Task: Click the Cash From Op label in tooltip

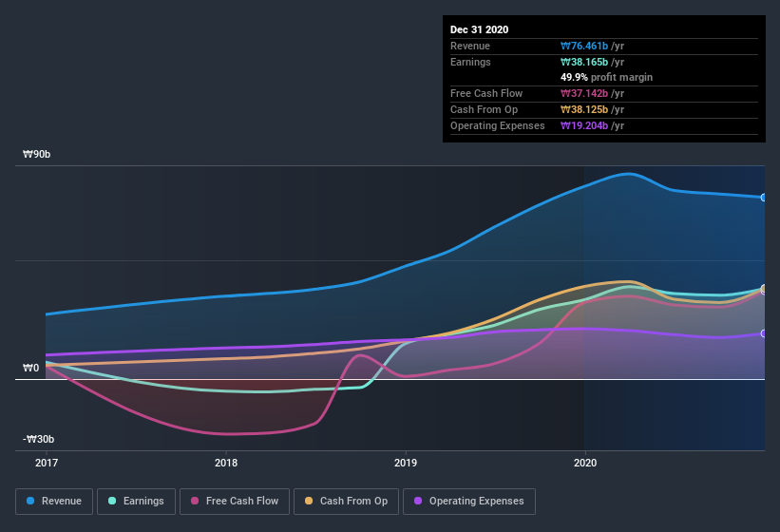Action: 484,109
